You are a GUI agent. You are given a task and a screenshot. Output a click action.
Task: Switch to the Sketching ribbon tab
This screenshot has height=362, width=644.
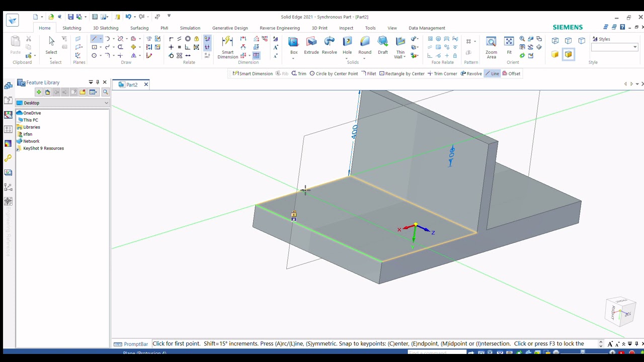72,28
